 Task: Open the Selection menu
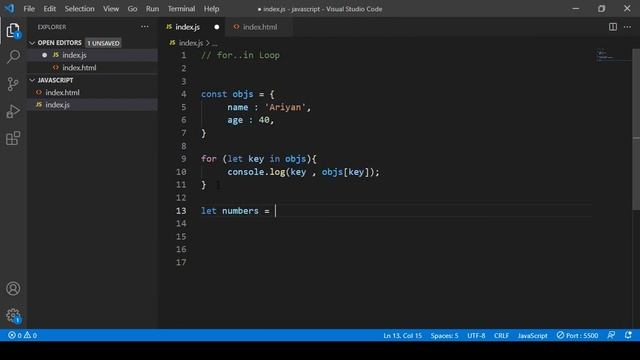(79, 9)
